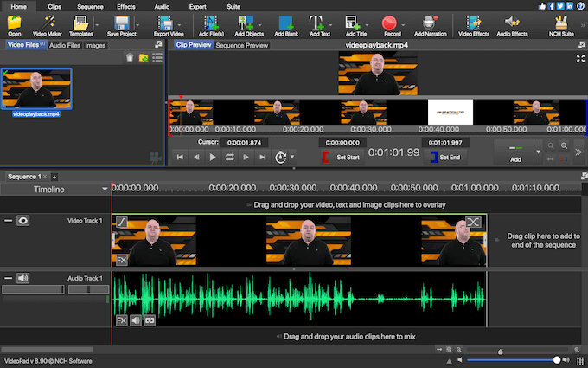
Task: Open the NCH Suite toolbox
Action: [x=561, y=23]
